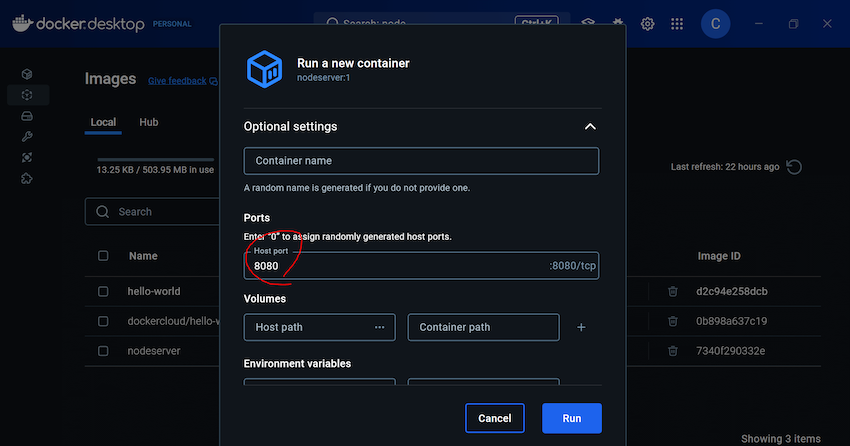The width and height of the screenshot is (850, 446).
Task: Switch to the Local tab
Action: pos(103,122)
